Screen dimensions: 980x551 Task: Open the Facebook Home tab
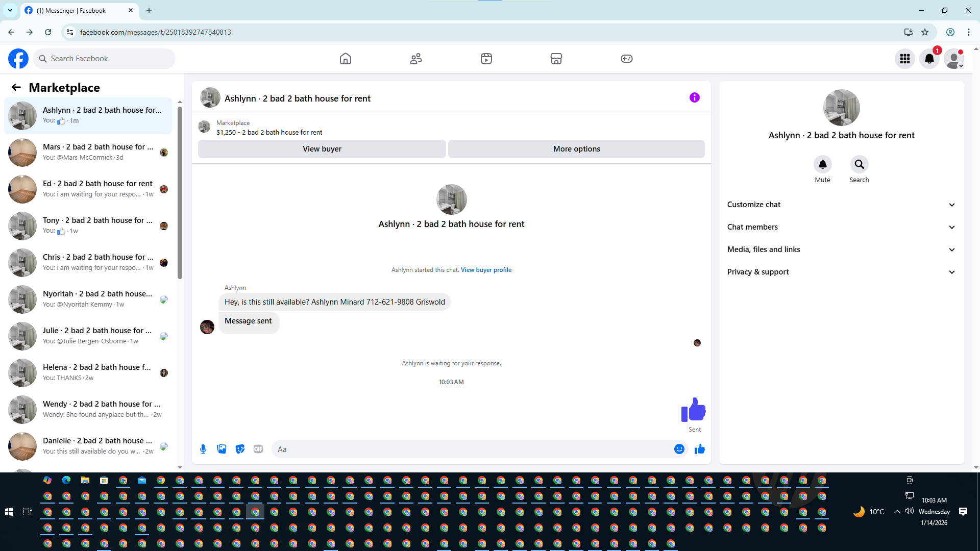[346, 59]
